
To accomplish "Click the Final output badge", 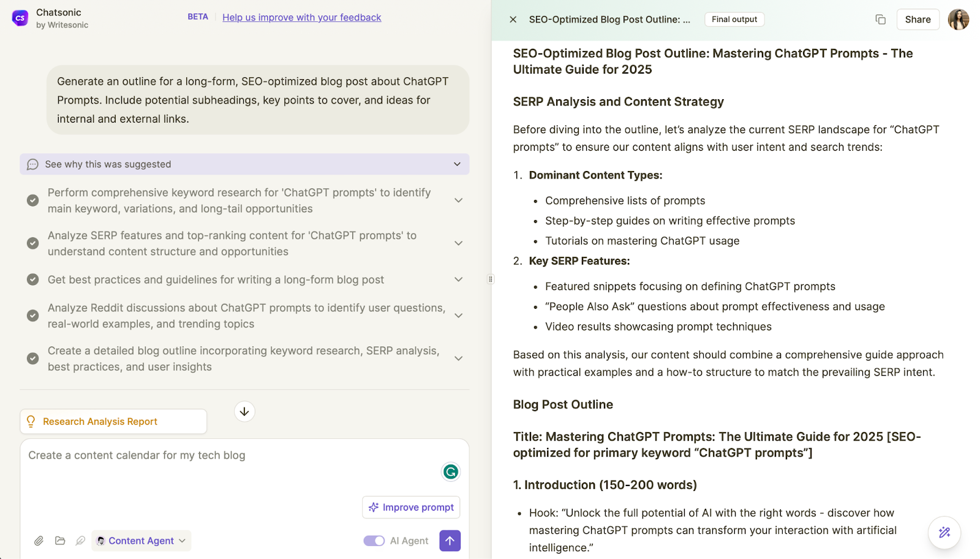I will point(734,20).
